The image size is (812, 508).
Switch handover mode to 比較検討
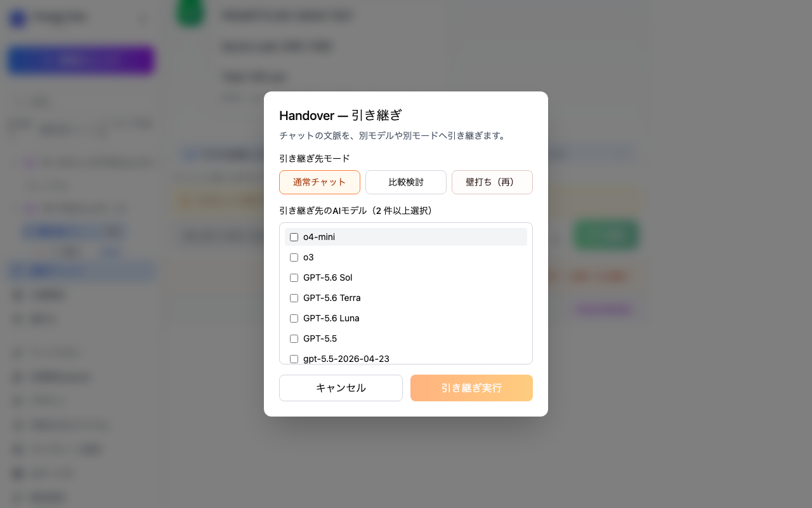click(x=406, y=182)
